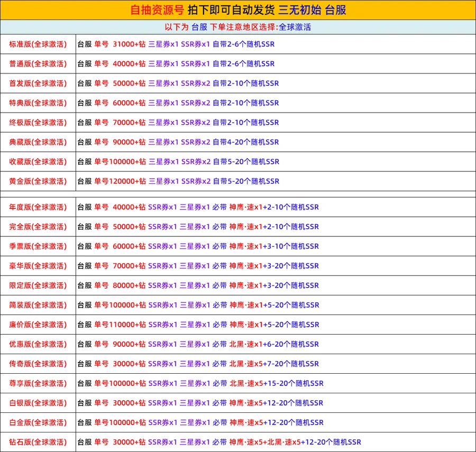This screenshot has width=476, height=452.
Task: Click the 白金版(全球激活) row label
Action: click(38, 422)
